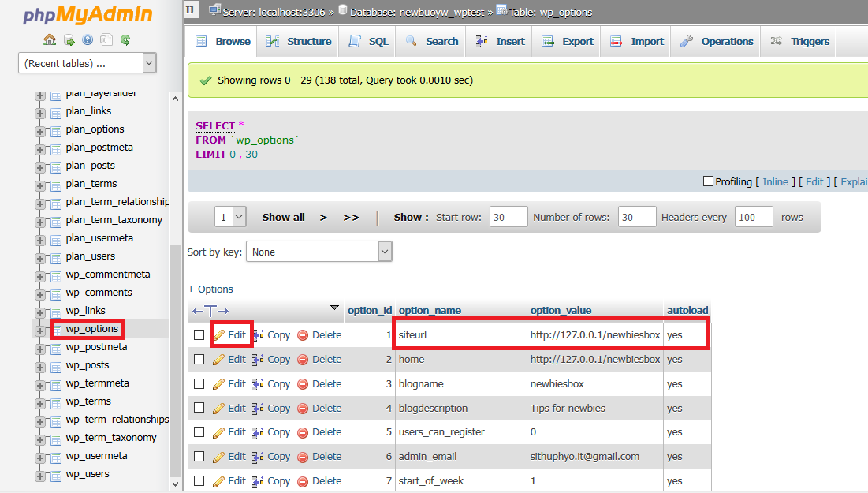Click the Structure tab icon

coord(272,41)
